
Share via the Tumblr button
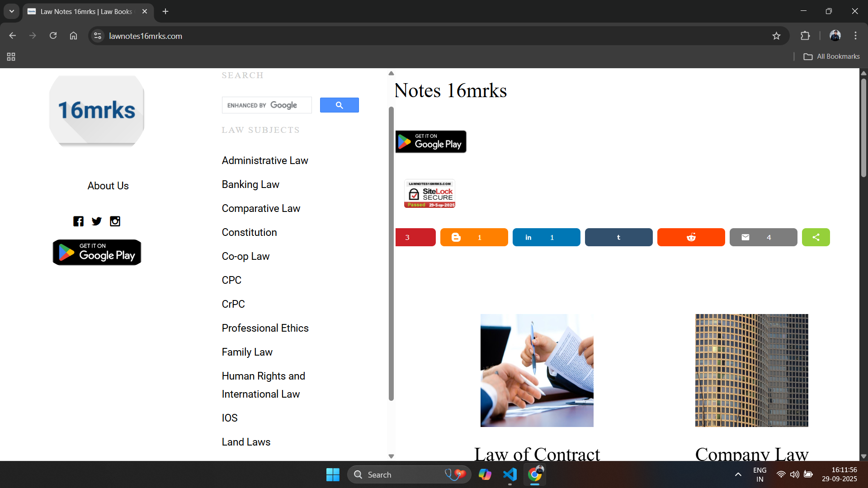618,237
